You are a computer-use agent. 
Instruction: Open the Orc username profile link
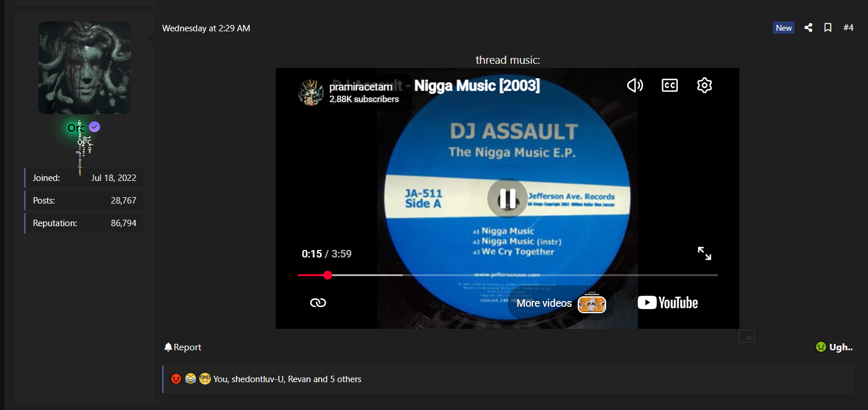(x=76, y=128)
